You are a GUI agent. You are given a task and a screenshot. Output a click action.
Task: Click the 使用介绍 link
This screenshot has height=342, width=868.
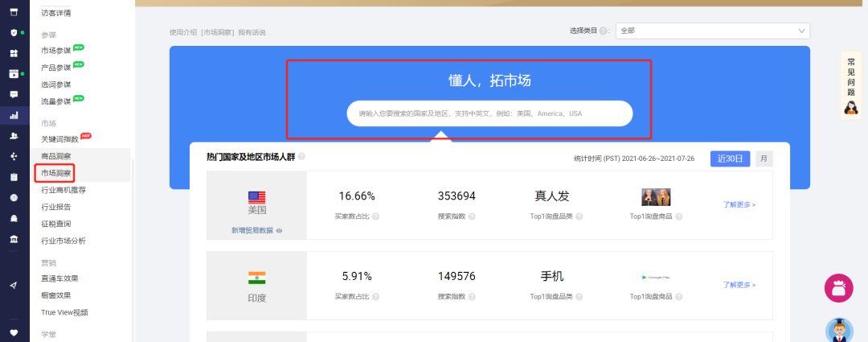tap(182, 33)
